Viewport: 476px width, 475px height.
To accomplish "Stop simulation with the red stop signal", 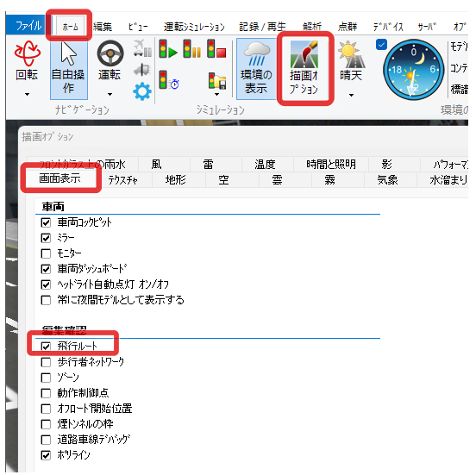I will point(216,49).
